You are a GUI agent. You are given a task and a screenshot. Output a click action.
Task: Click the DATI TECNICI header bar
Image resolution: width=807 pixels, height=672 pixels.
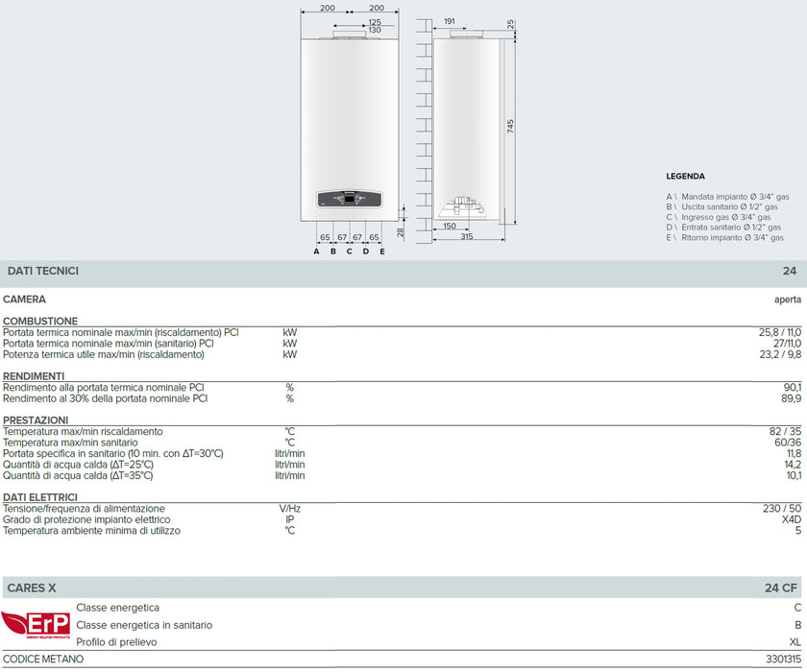point(403,272)
